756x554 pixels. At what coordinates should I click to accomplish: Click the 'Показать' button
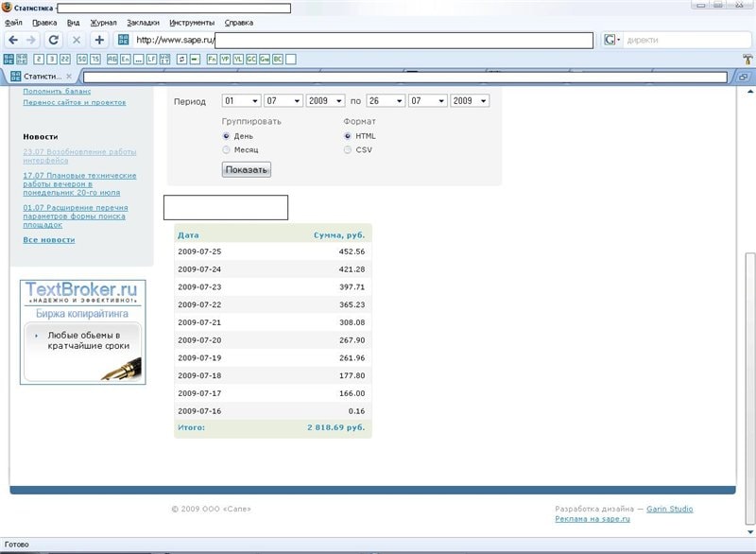247,170
